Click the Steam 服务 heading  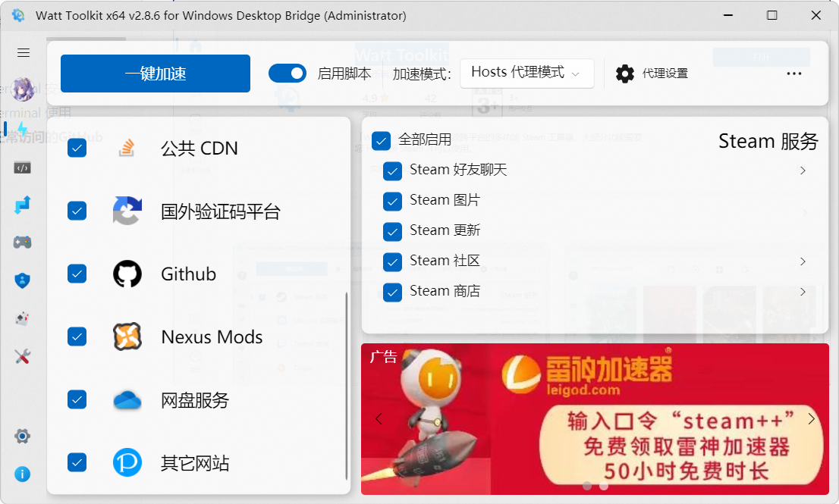tap(768, 142)
